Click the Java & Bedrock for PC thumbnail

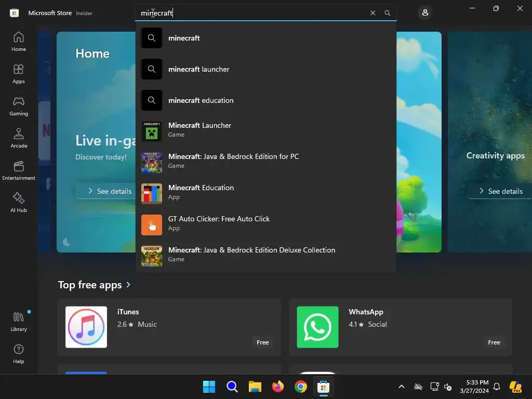tap(152, 163)
